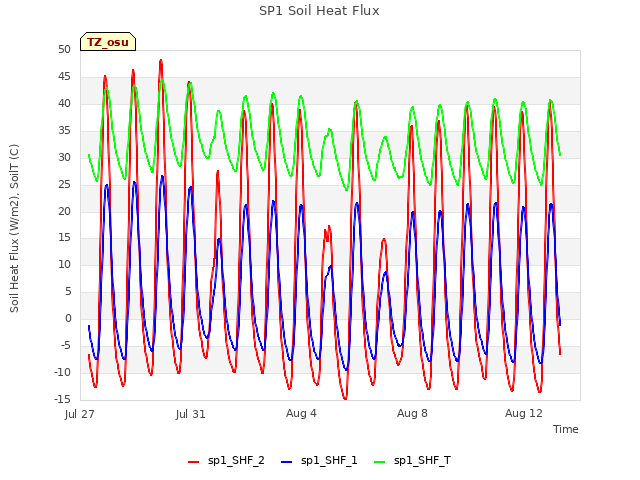Click the chart title SP1 Soil Heat Flux
Viewport: 640px width, 480px height.
coord(319,11)
